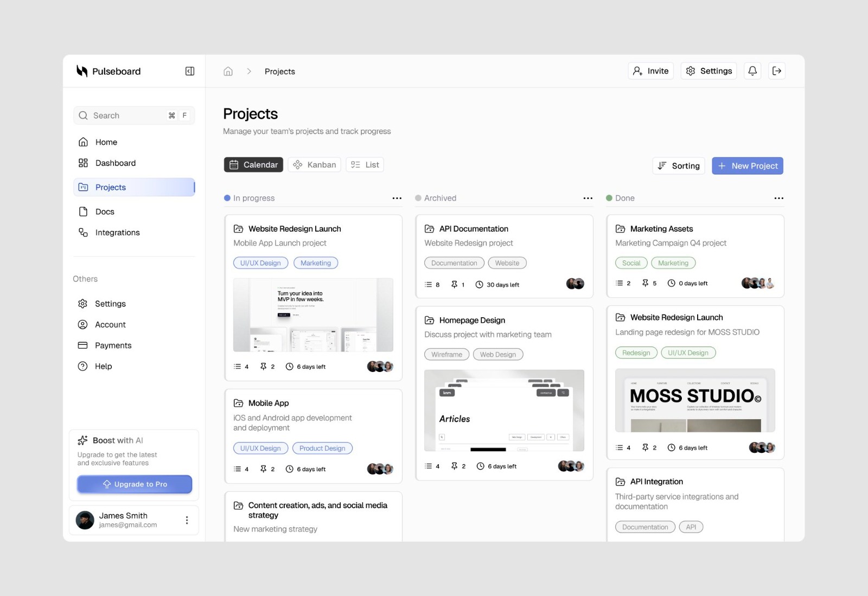Open James Smith's account options menu
This screenshot has height=596, width=868.
point(187,520)
